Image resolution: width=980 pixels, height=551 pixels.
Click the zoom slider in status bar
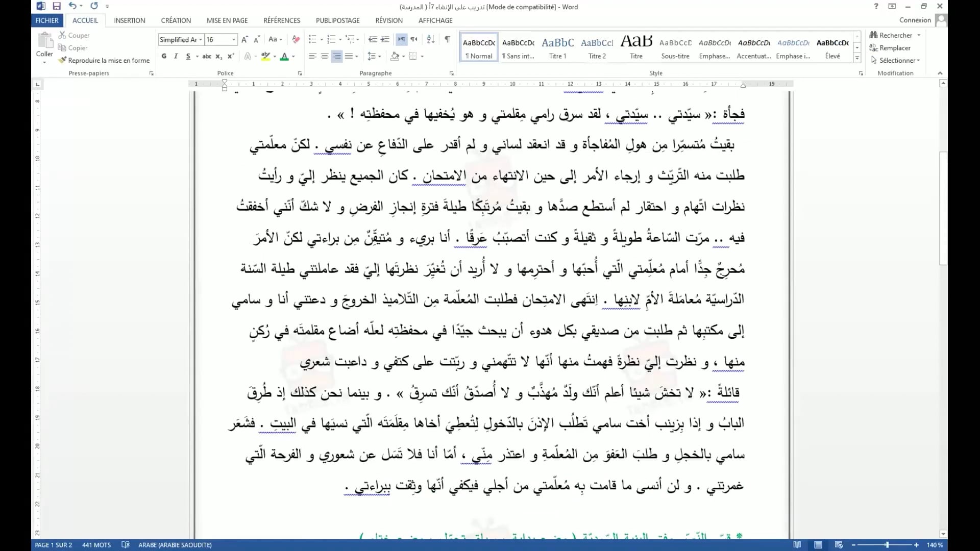click(x=887, y=545)
